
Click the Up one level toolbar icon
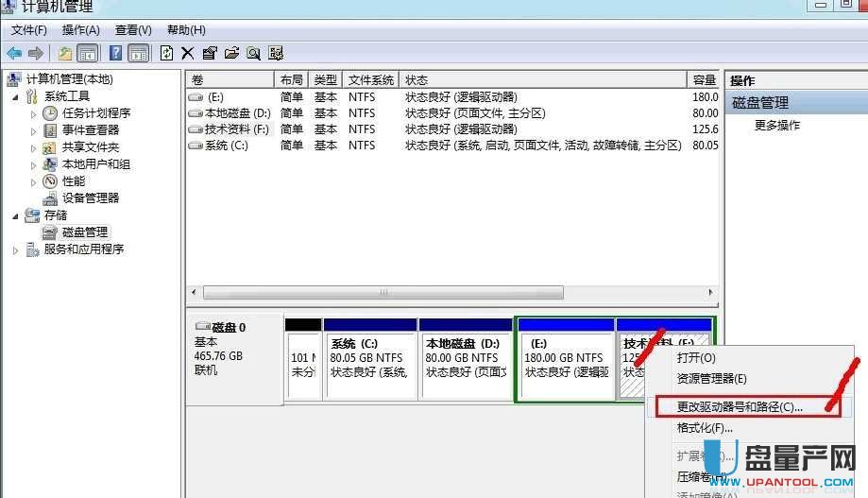click(65, 53)
